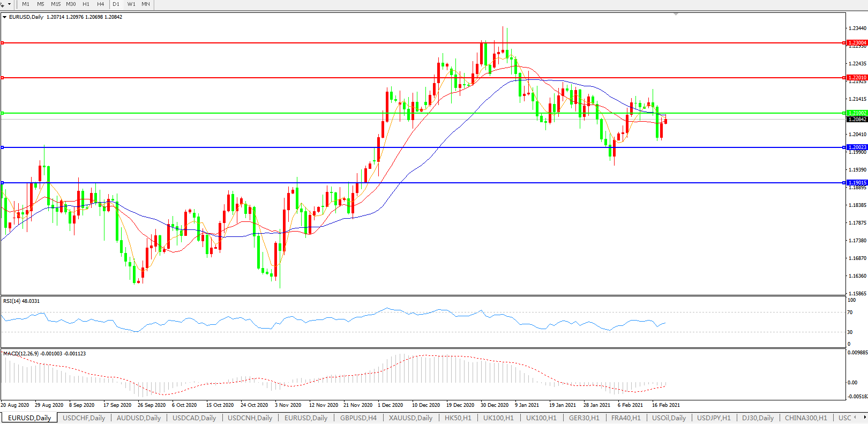Click the blue 1.19015 price level tag
Image resolution: width=868 pixels, height=424 pixels.
(857, 183)
